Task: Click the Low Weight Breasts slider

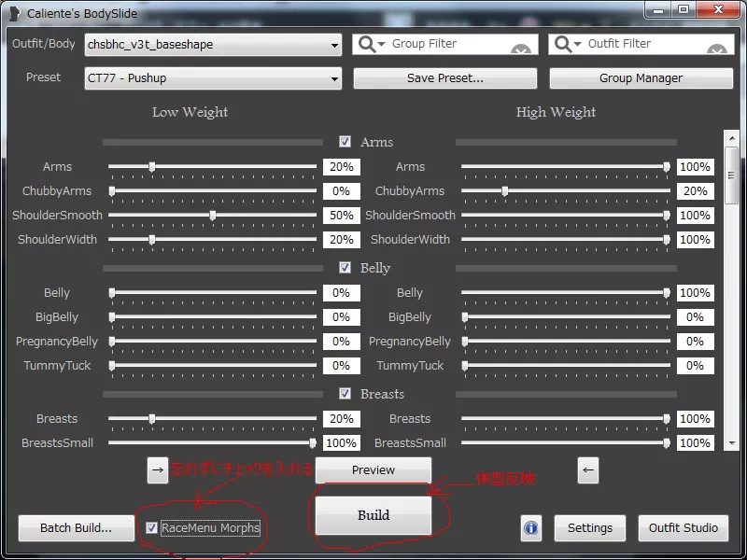Action: 213,418
